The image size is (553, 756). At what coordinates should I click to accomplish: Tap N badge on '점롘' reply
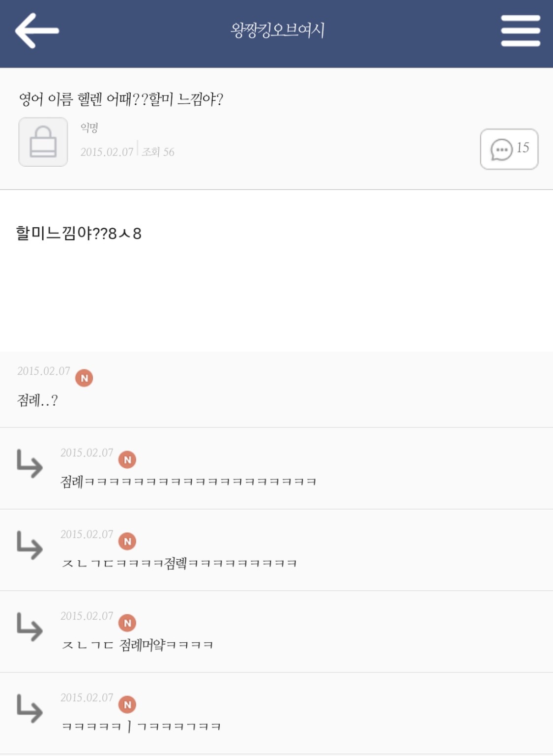(127, 541)
